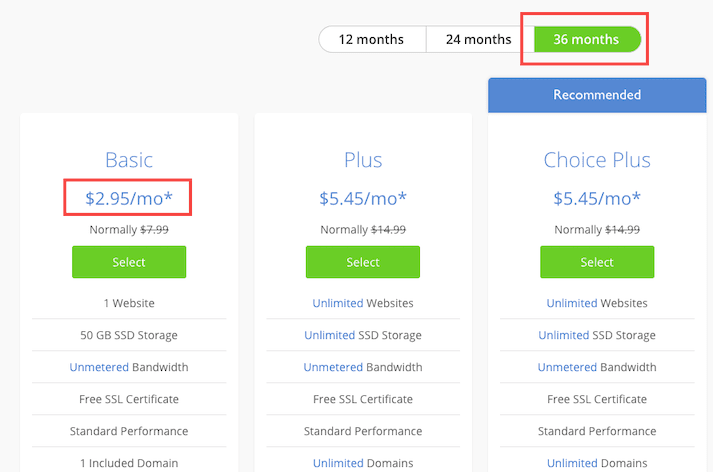The width and height of the screenshot is (713, 472).
Task: Switch billing term to 24 months
Action: pyautogui.click(x=479, y=40)
